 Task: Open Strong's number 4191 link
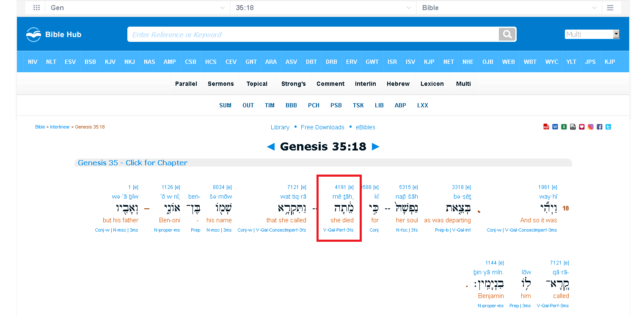click(x=340, y=187)
